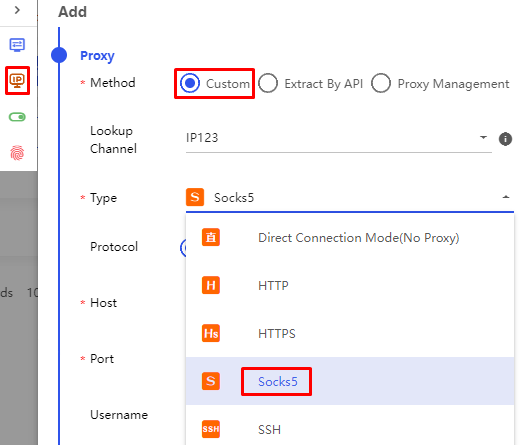The image size is (523, 445).
Task: Select the Custom method radio button
Action: point(190,83)
